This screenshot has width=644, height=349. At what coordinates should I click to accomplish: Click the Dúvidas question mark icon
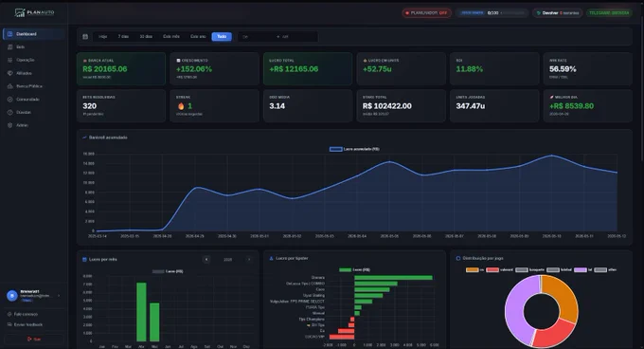pyautogui.click(x=9, y=112)
